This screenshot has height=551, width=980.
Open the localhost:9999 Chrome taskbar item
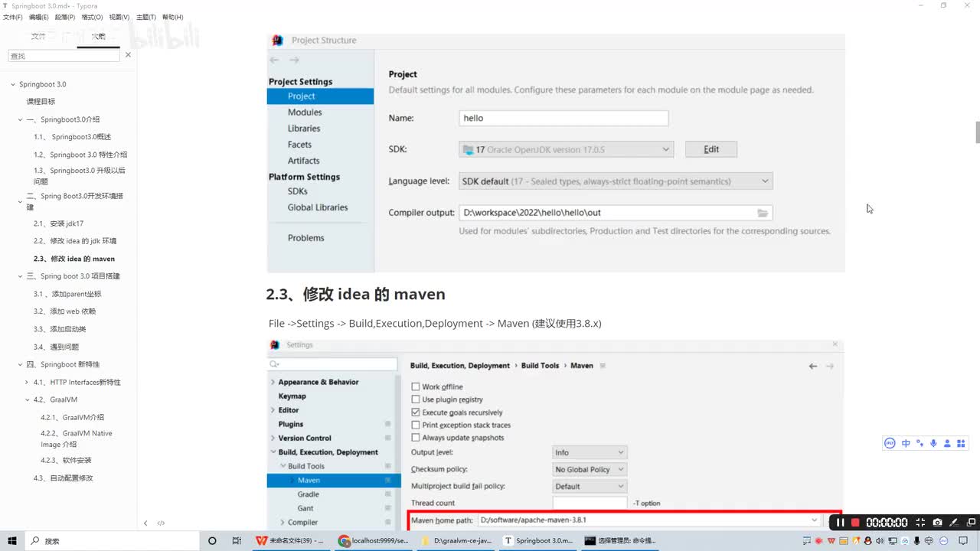click(375, 541)
